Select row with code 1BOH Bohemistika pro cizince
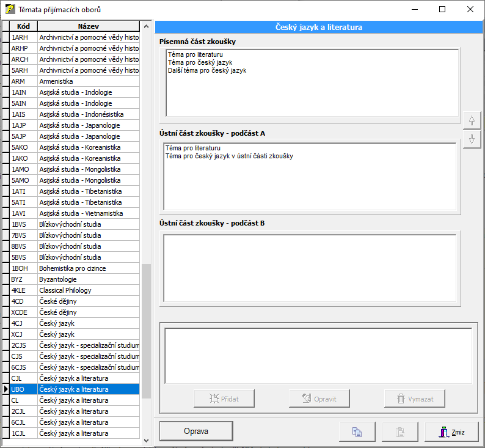Screen dimensions: 485x448 pyautogui.click(x=75, y=268)
